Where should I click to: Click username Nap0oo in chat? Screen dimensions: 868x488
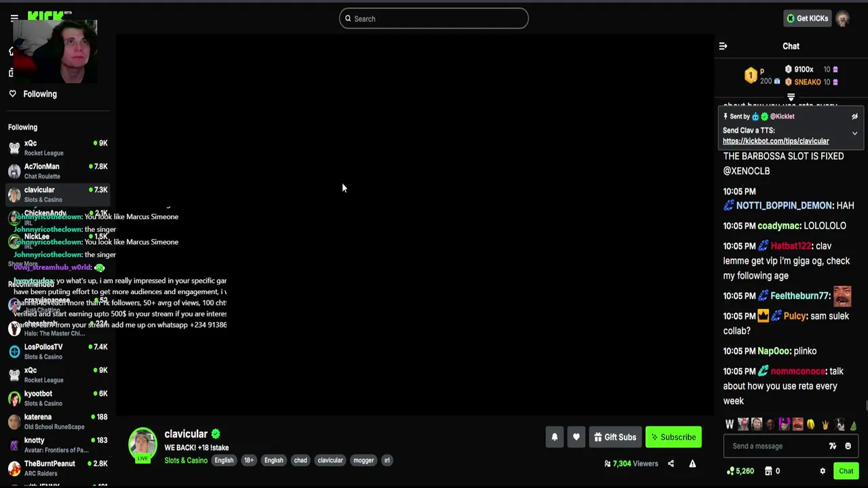click(774, 351)
